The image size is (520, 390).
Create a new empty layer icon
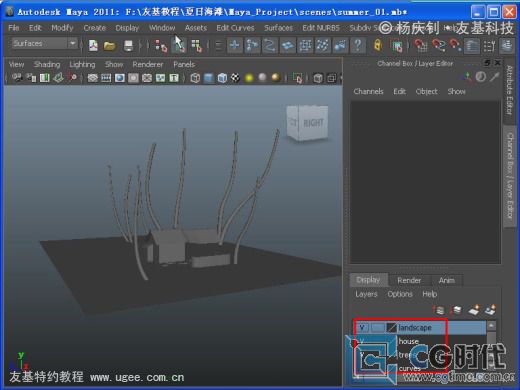(x=474, y=310)
